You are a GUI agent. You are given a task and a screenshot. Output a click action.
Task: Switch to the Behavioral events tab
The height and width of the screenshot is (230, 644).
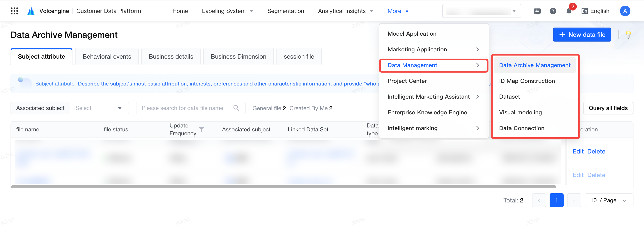(107, 57)
